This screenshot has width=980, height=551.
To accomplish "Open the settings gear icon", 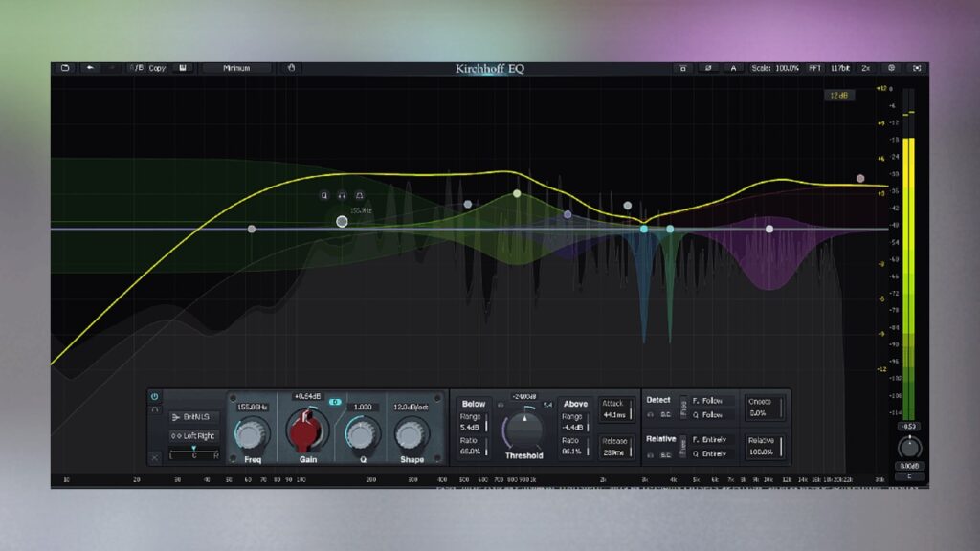I will 890,69.
